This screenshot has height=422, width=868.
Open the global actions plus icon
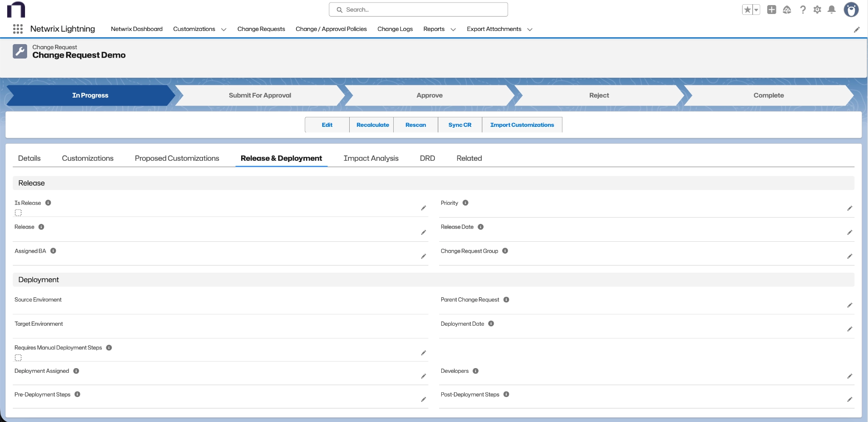[x=771, y=10]
